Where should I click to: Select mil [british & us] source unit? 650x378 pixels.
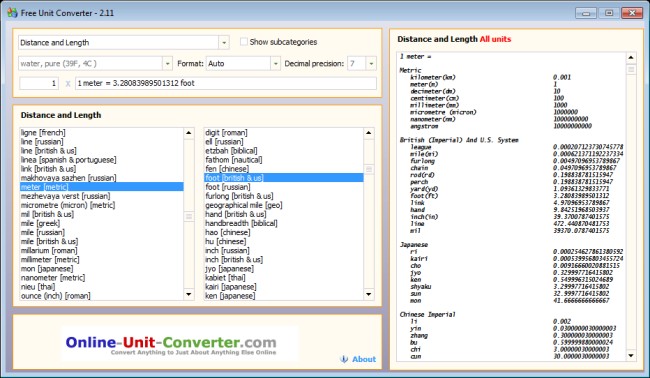(x=102, y=214)
